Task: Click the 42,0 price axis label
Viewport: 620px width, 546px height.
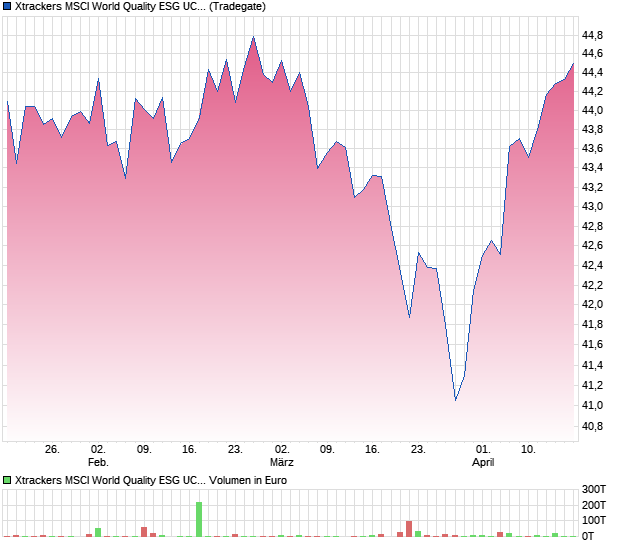Action: coord(592,304)
